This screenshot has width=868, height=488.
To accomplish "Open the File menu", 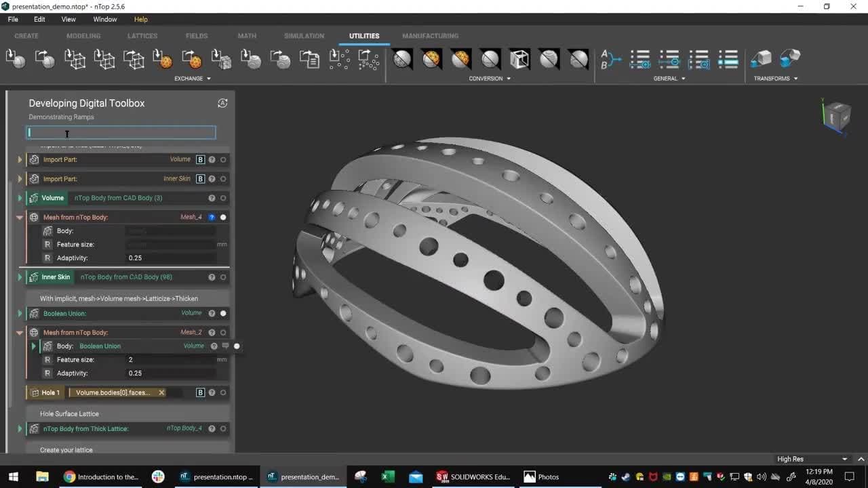I will point(13,20).
